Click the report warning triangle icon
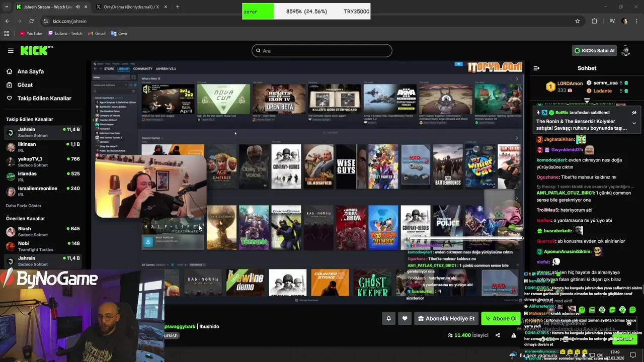This screenshot has height=362, width=644. click(514, 335)
